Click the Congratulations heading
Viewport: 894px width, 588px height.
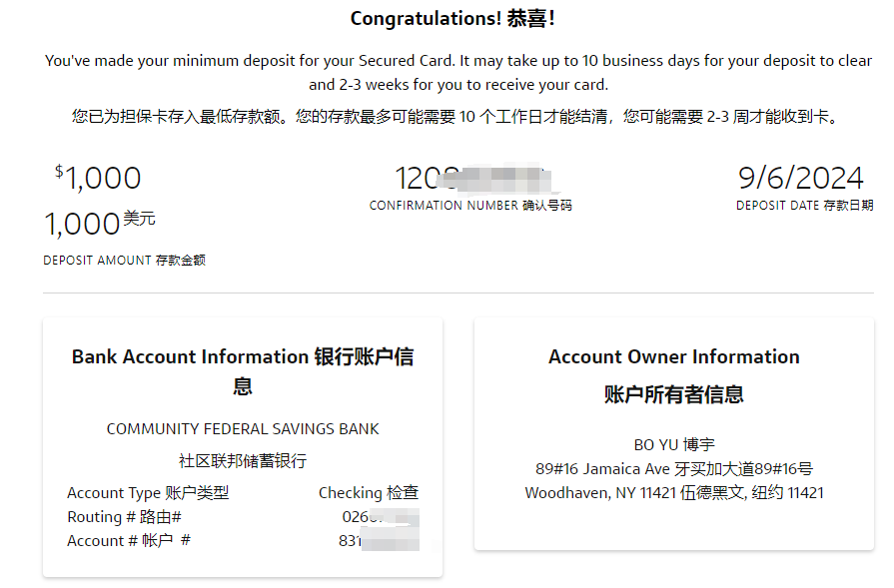click(452, 19)
